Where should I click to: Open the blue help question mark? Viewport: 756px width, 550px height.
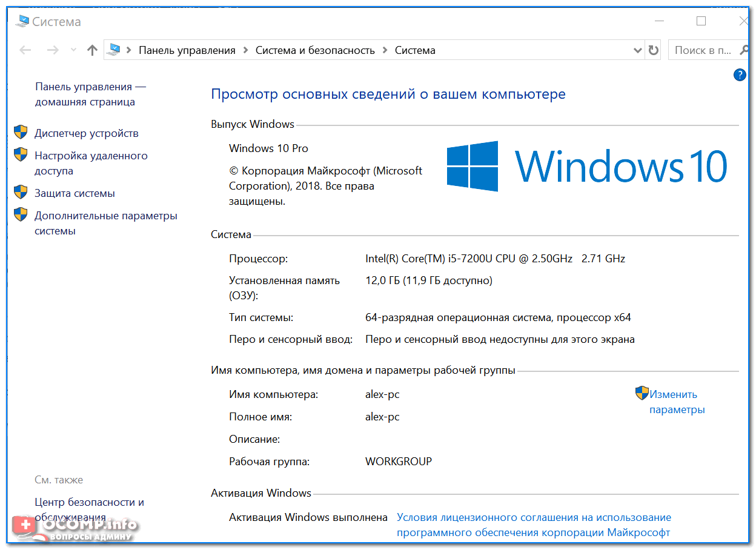coord(740,75)
